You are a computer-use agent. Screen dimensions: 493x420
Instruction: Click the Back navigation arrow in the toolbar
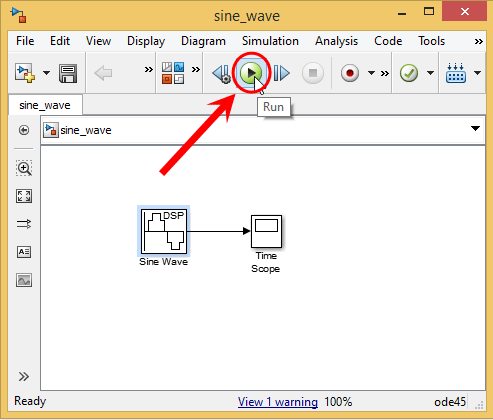(103, 73)
